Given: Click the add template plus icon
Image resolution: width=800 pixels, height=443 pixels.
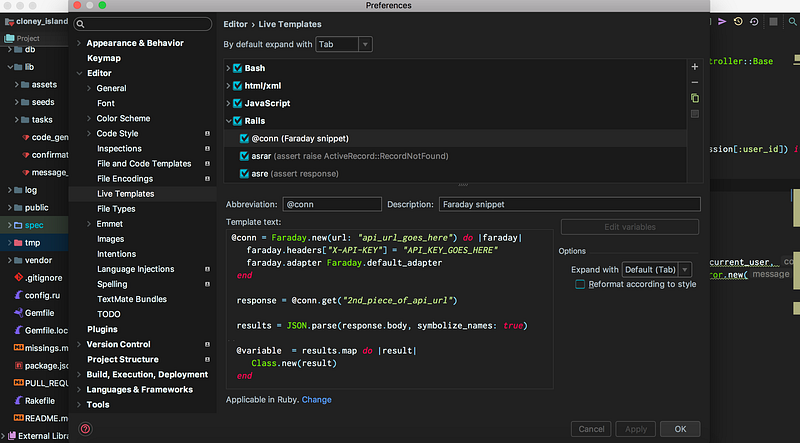Looking at the screenshot, I should pyautogui.click(x=695, y=66).
